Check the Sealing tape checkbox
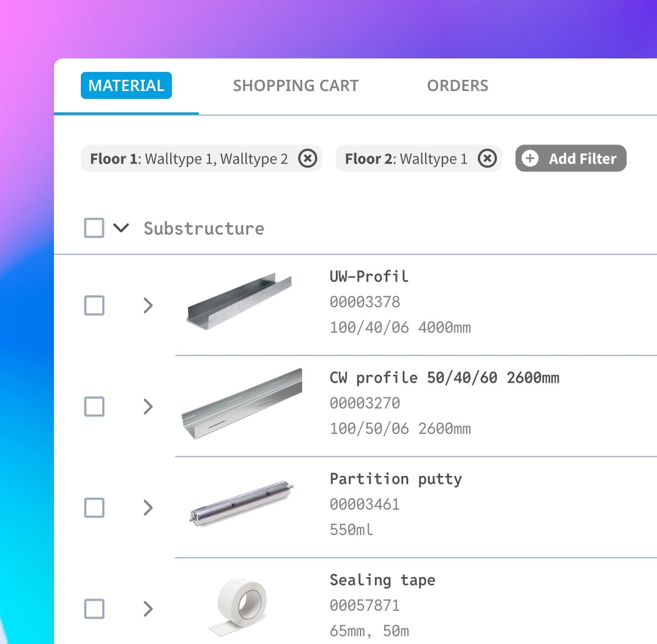Image resolution: width=657 pixels, height=644 pixels. click(94, 609)
